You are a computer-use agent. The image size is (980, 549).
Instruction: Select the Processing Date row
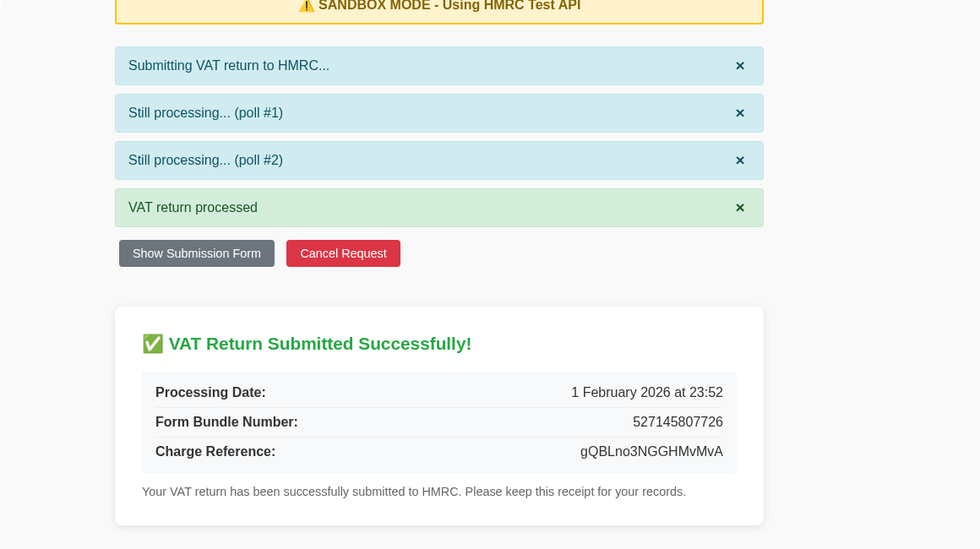pyautogui.click(x=439, y=392)
